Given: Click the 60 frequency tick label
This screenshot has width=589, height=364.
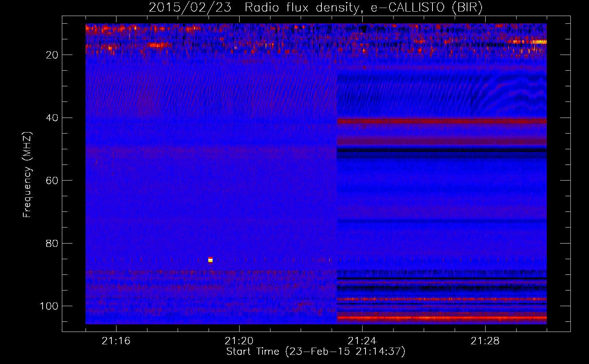Looking at the screenshot, I should click(x=52, y=181).
